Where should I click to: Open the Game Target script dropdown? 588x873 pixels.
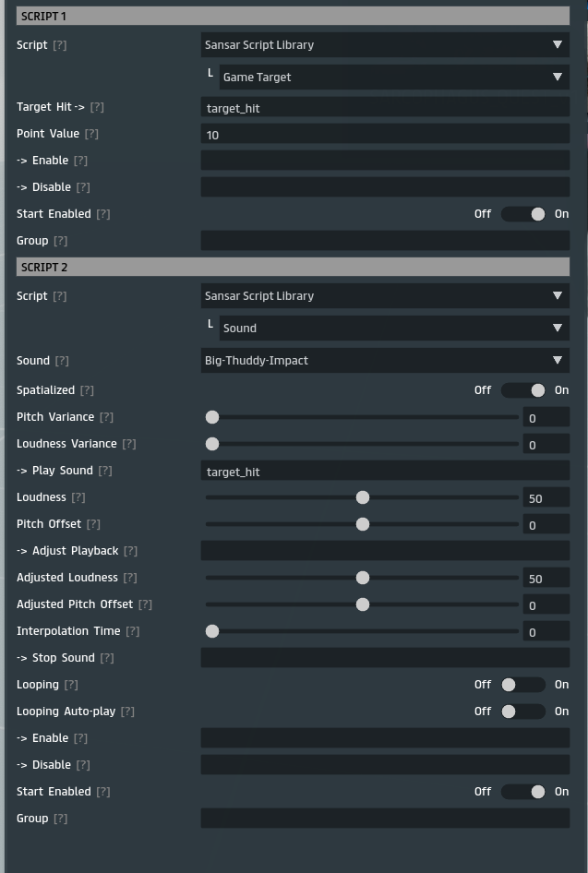(394, 77)
